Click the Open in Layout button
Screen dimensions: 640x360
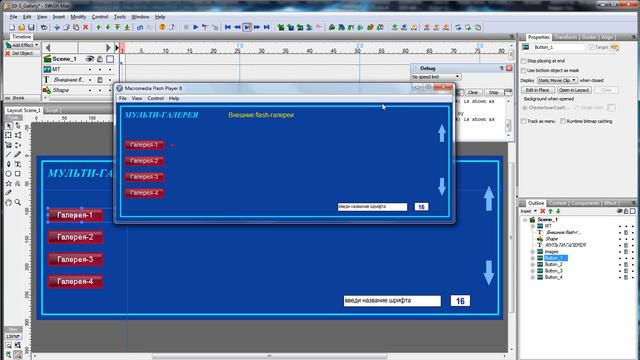tap(574, 90)
